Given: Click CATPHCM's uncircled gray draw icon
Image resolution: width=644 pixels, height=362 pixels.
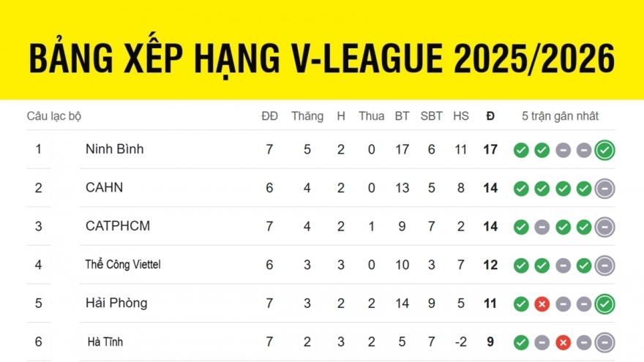Looking at the screenshot, I should tap(542, 227).
